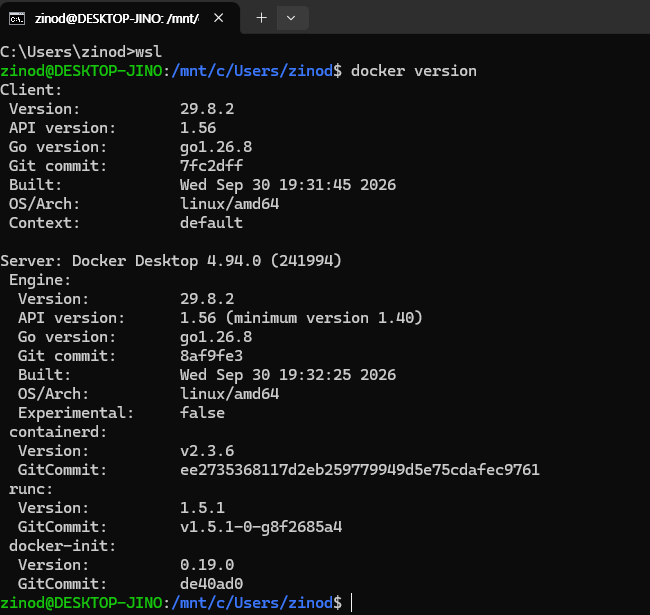Click Experimental value 'false'
The image size is (650, 615).
pyautogui.click(x=202, y=413)
